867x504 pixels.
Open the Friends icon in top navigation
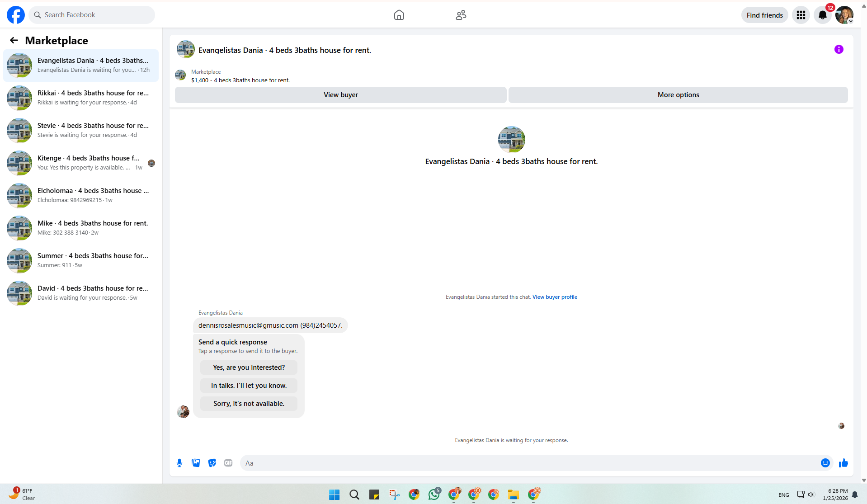point(461,15)
